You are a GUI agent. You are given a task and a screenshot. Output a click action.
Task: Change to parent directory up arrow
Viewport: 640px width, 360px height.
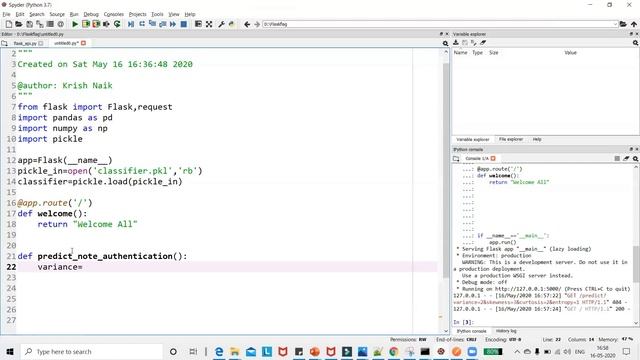point(633,24)
